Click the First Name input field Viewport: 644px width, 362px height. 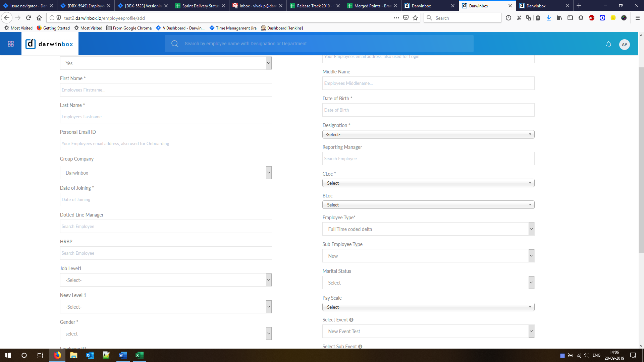pos(166,90)
